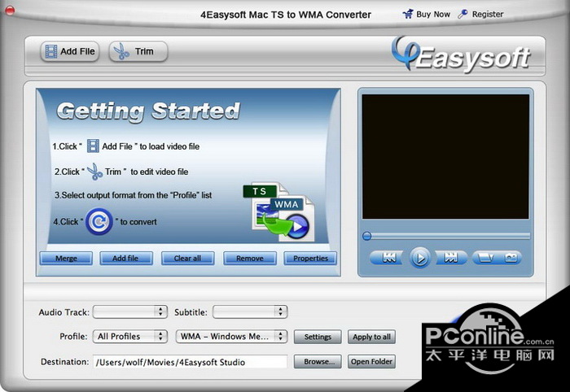Viewport: 570px width, 392px height.
Task: Click the Add File toolbar button
Action: [x=69, y=51]
